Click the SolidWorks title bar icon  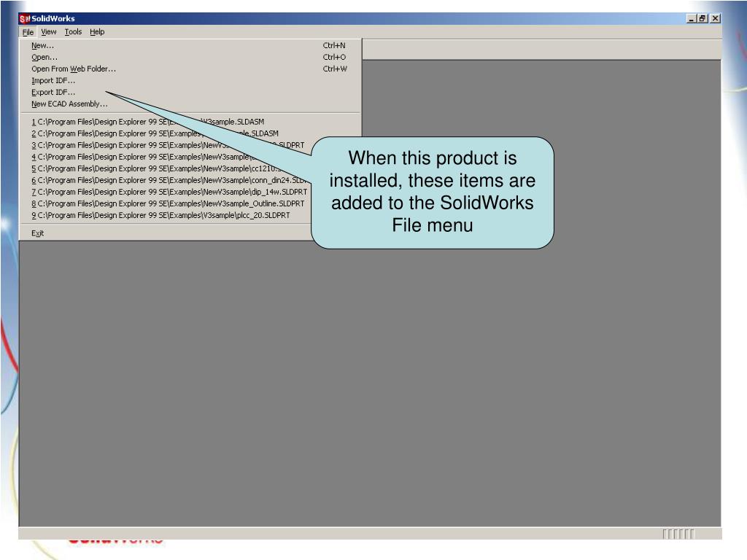[24, 18]
